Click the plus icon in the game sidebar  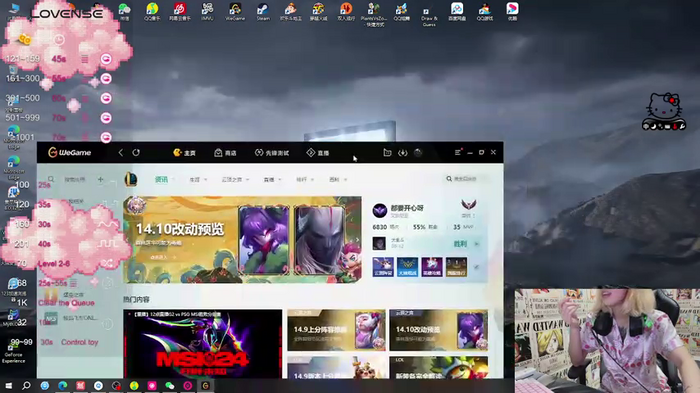point(100,179)
